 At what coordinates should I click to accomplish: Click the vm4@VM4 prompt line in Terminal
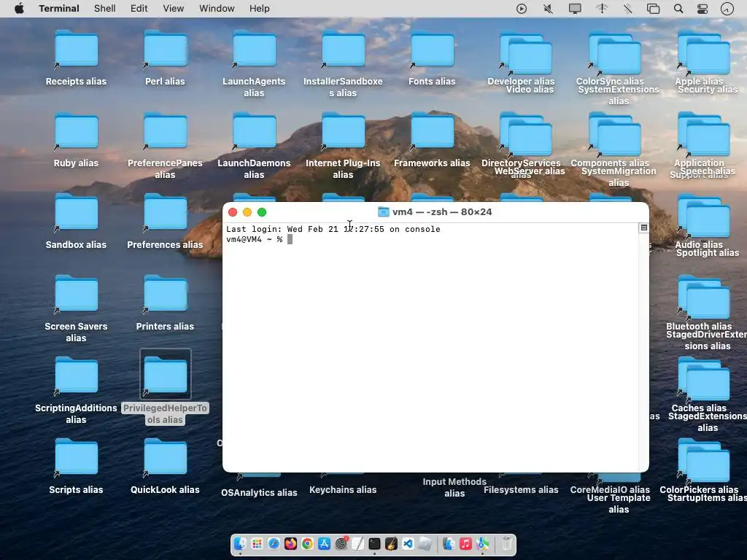coord(259,239)
